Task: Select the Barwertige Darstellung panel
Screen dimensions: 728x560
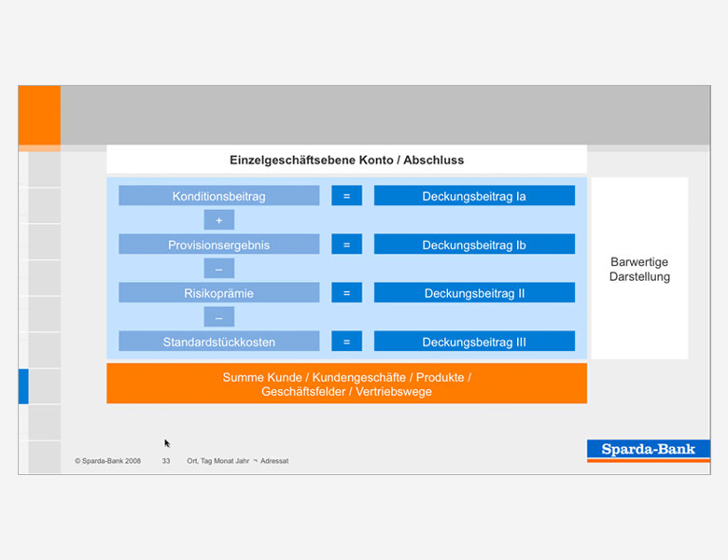Action: (x=639, y=269)
